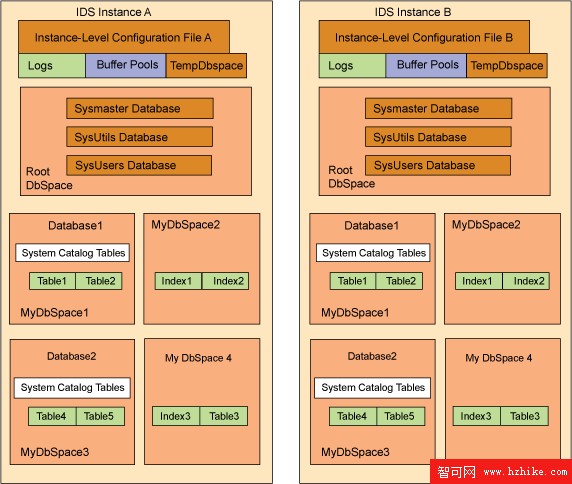Select Table5 in Instance A

(101, 416)
